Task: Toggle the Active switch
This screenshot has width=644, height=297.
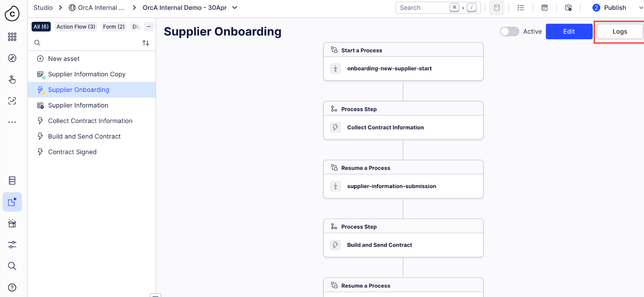Action: 509,31
